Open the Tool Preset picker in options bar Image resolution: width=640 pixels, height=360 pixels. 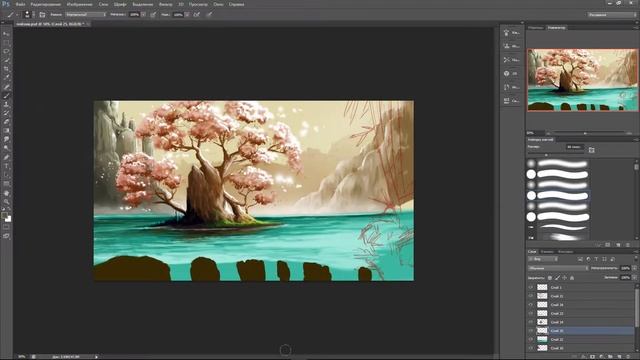(x=12, y=14)
